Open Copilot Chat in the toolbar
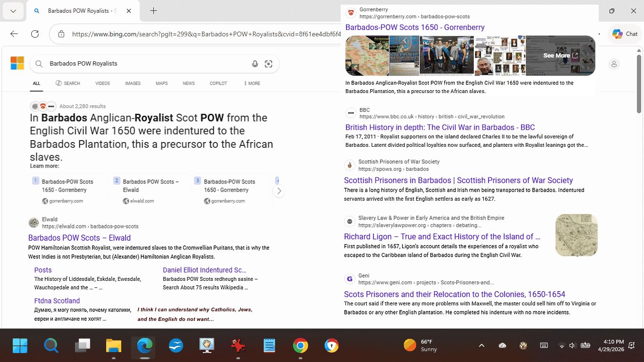The width and height of the screenshot is (644, 362). (625, 34)
